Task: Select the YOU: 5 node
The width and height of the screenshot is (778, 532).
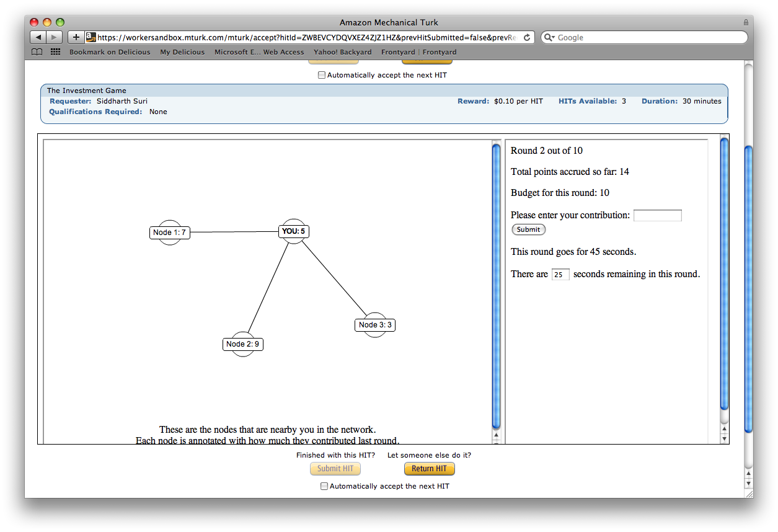Action: [293, 231]
